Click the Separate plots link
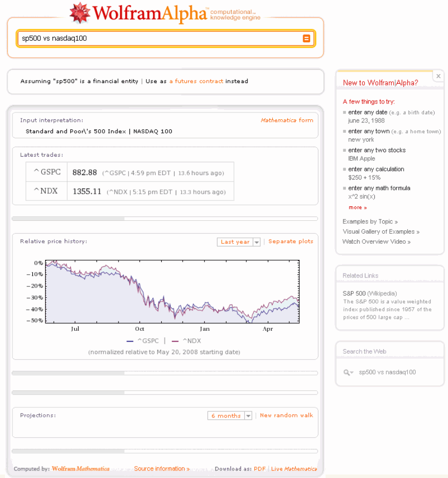The width and height of the screenshot is (448, 478). [x=291, y=241]
